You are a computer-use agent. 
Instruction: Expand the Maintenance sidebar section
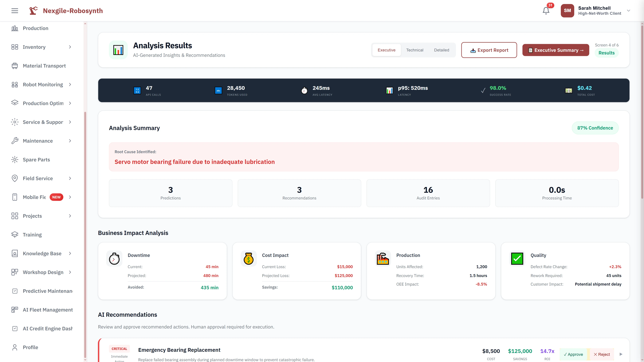(x=70, y=141)
